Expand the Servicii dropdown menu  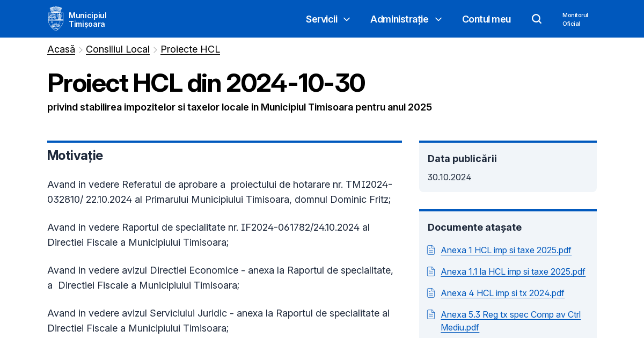[321, 19]
